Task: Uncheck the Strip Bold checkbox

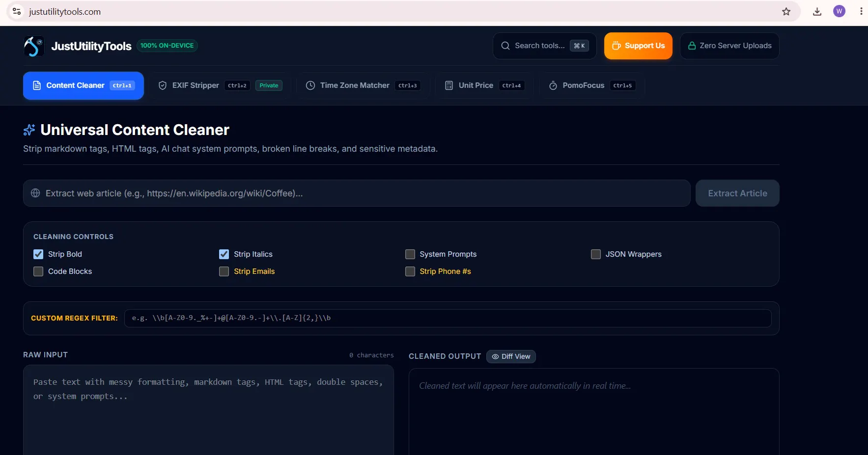Action: [38, 254]
